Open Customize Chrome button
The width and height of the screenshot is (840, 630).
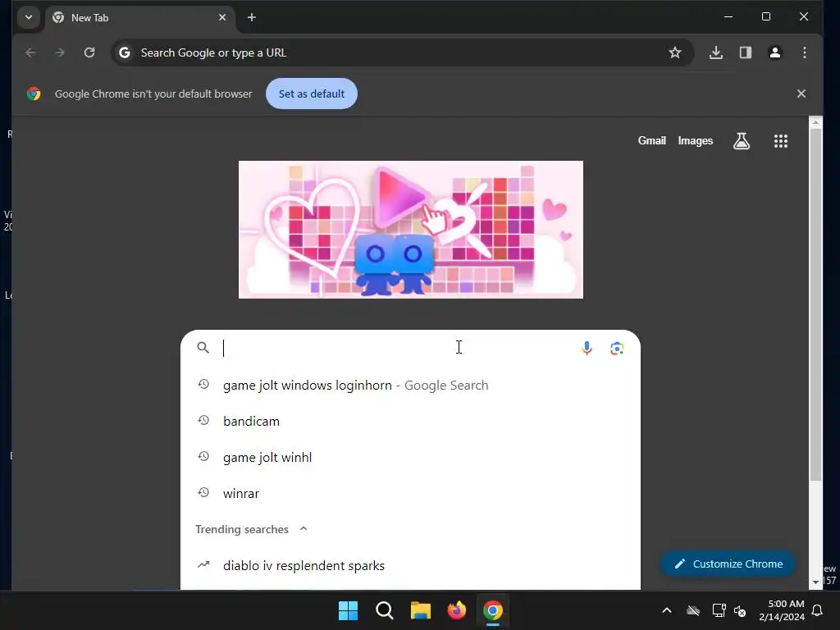728,564
